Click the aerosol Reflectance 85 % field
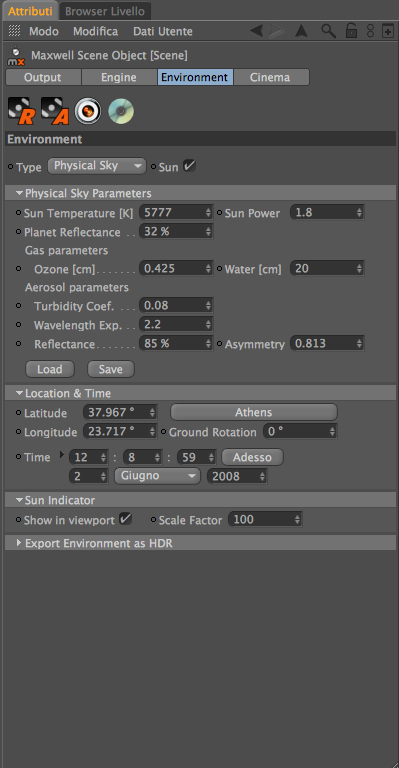Viewport: 399px width, 768px height. (x=176, y=343)
